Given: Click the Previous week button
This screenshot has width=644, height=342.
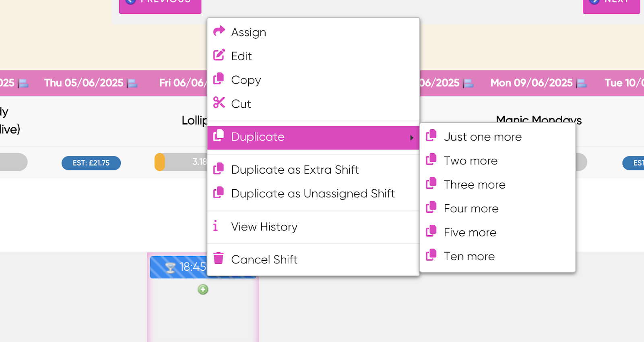Looking at the screenshot, I should (x=160, y=6).
